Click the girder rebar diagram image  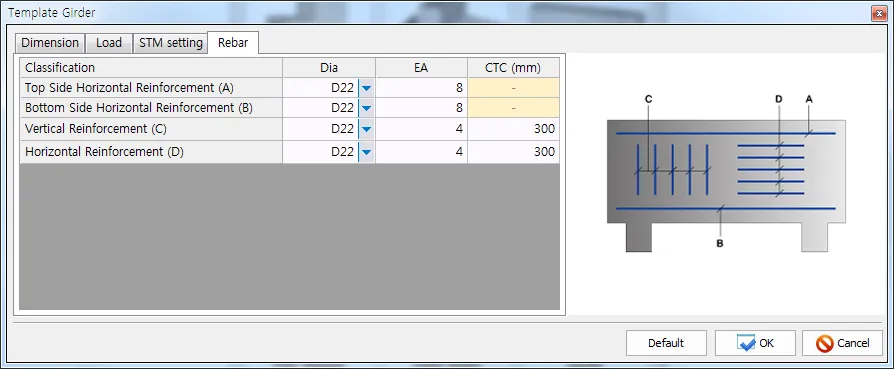point(726,174)
